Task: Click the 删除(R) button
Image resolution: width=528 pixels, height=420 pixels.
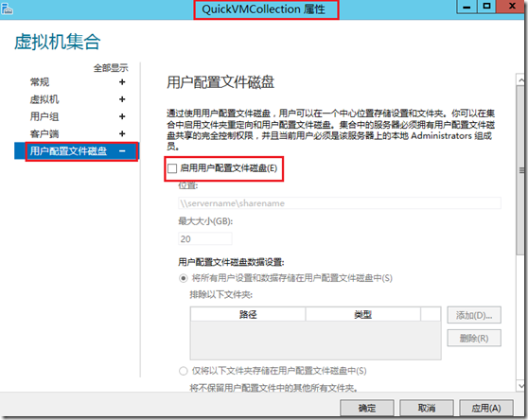Action: (474, 338)
